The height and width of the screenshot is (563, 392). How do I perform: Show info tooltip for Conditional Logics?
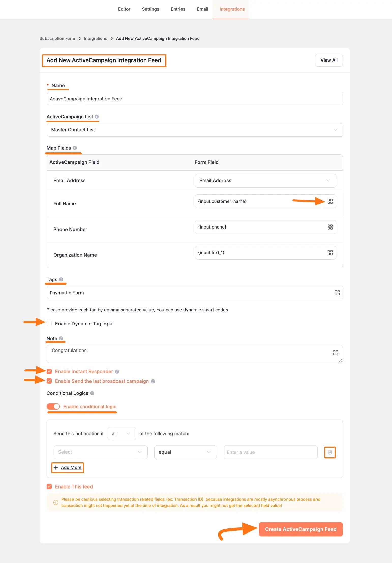92,393
